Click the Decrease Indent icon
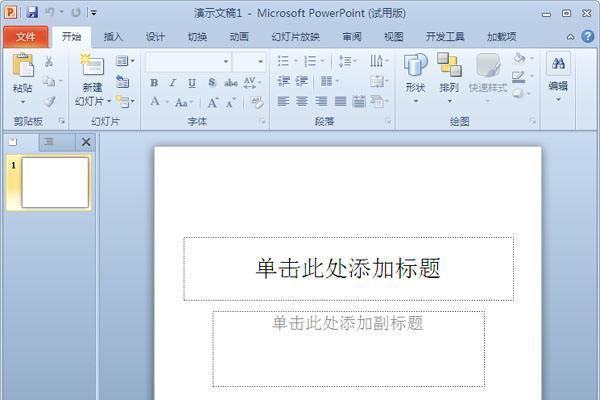600x400 pixels. tap(284, 81)
